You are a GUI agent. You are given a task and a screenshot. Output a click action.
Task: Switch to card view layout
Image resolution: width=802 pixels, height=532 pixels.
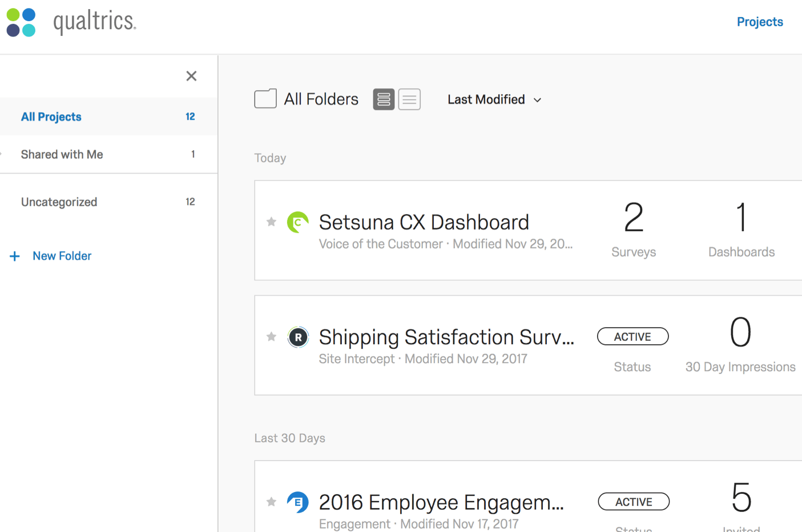[384, 99]
